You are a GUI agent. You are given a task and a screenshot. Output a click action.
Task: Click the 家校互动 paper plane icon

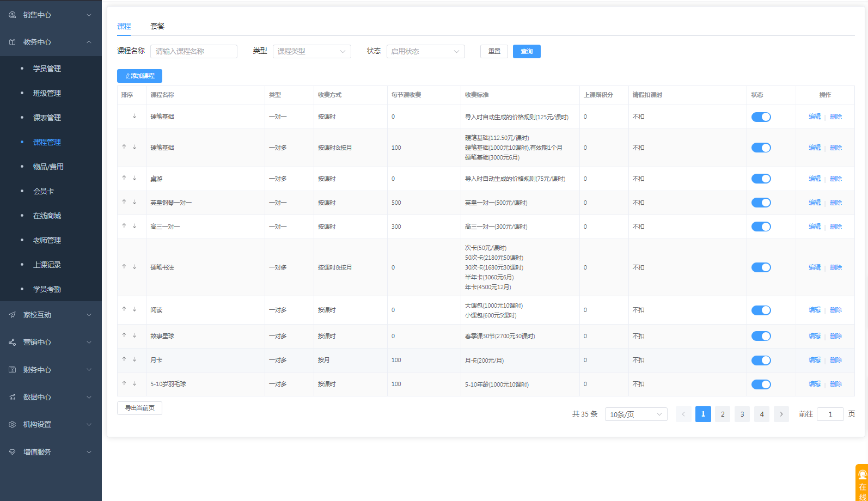tap(12, 315)
